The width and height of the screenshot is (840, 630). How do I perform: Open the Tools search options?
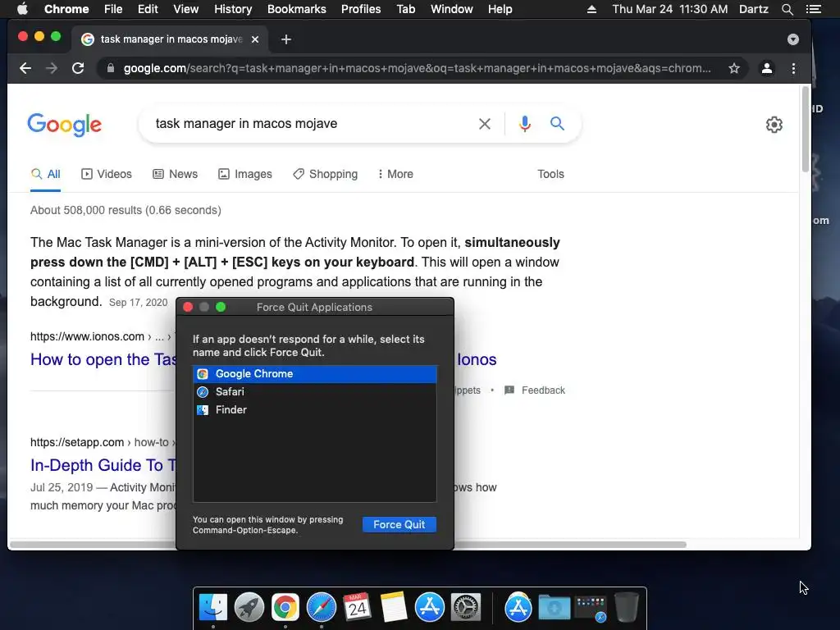[550, 174]
